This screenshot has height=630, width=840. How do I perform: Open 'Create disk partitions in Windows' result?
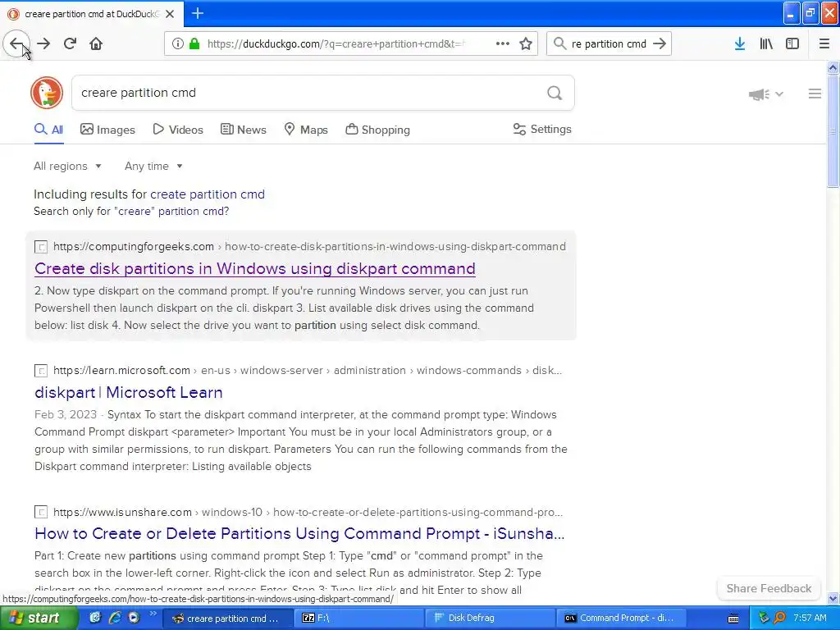point(255,268)
